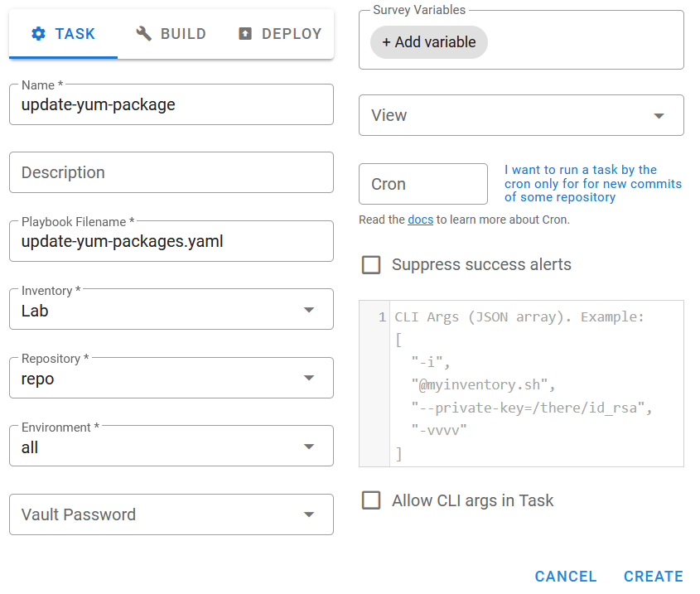Screen dimensions: 700x594
Task: Click the Name input field
Action: point(171,104)
